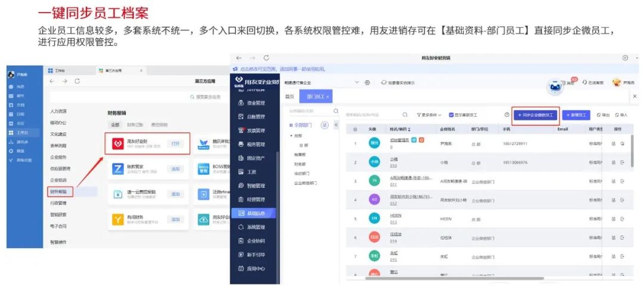The height and width of the screenshot is (291, 644).
Task: Click 在线客服 headset icon
Action: [x=586, y=82]
